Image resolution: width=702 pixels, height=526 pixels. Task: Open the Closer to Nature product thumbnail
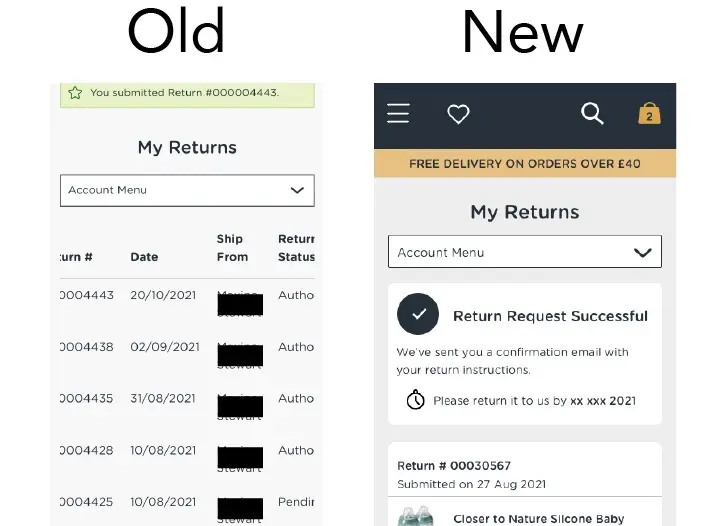[417, 516]
